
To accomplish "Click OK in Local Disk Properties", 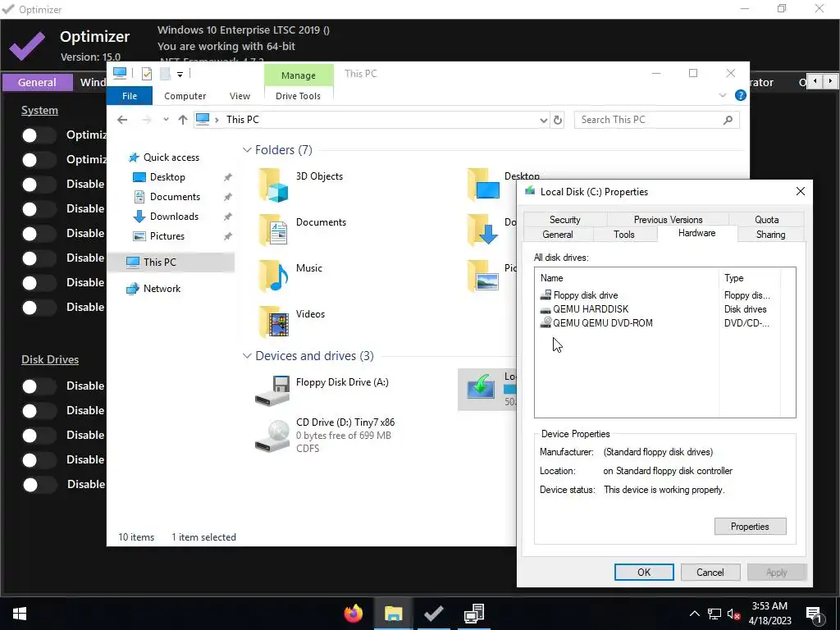I will [x=644, y=572].
